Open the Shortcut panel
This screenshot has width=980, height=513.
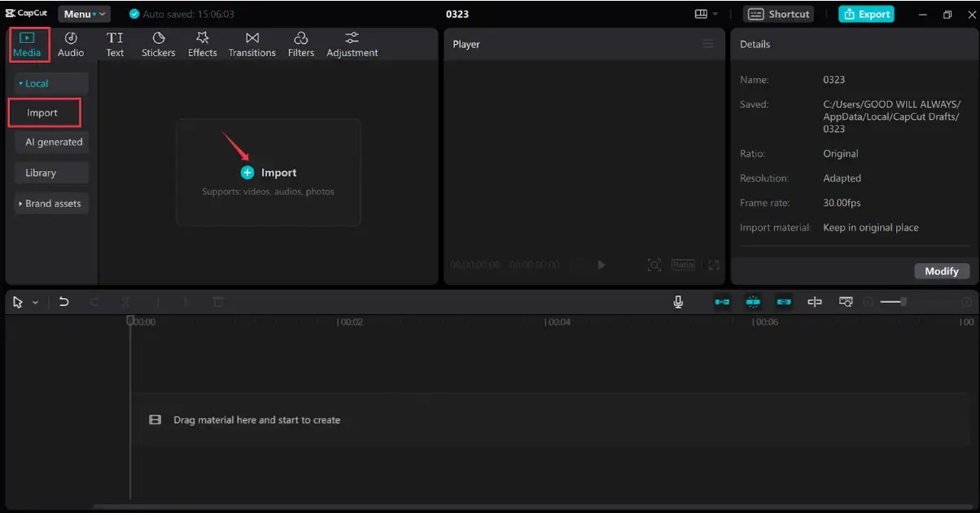click(x=779, y=14)
